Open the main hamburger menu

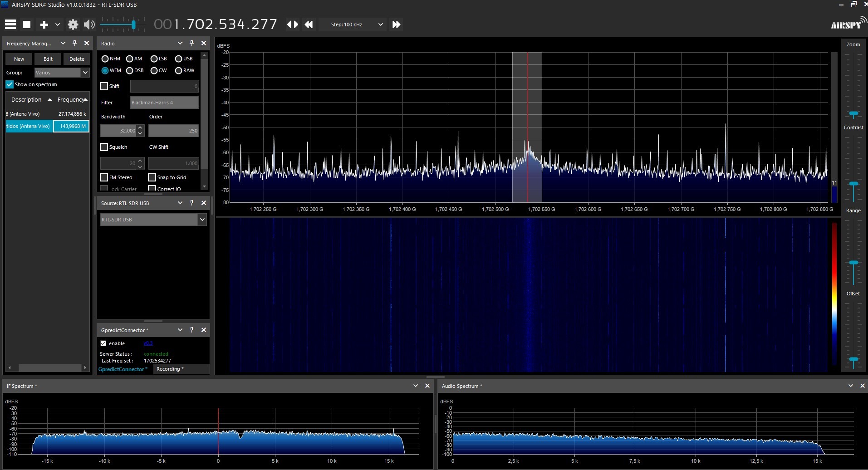pyautogui.click(x=10, y=24)
